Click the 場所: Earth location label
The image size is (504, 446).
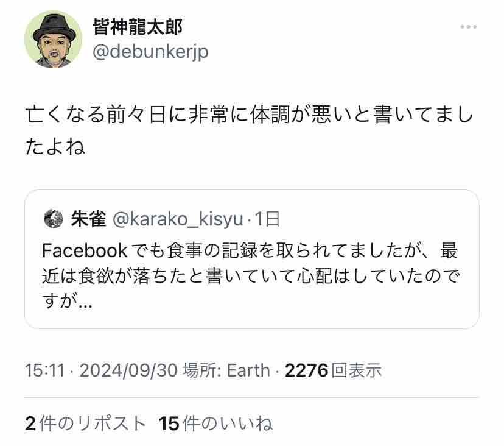[226, 370]
